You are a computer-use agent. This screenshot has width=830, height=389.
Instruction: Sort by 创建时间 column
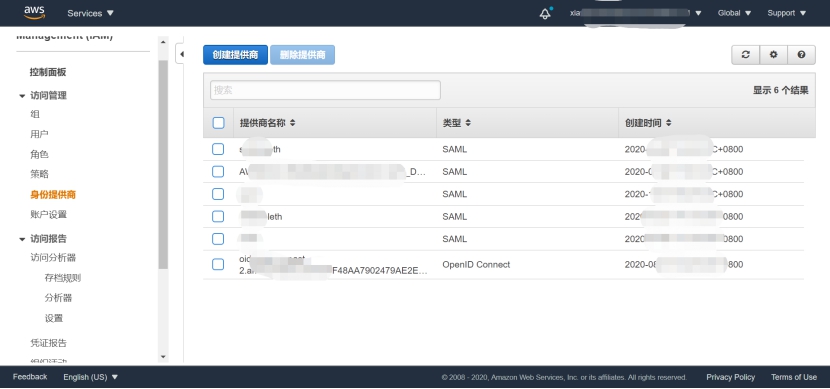(648, 123)
